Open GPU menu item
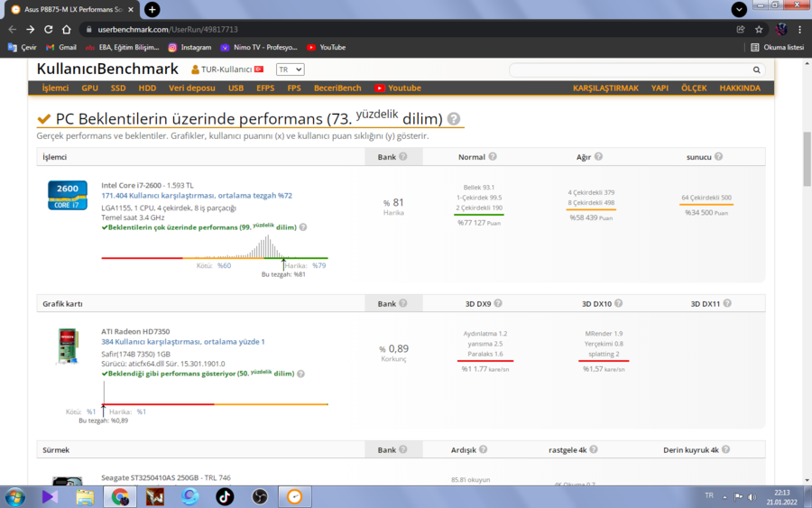 (89, 88)
